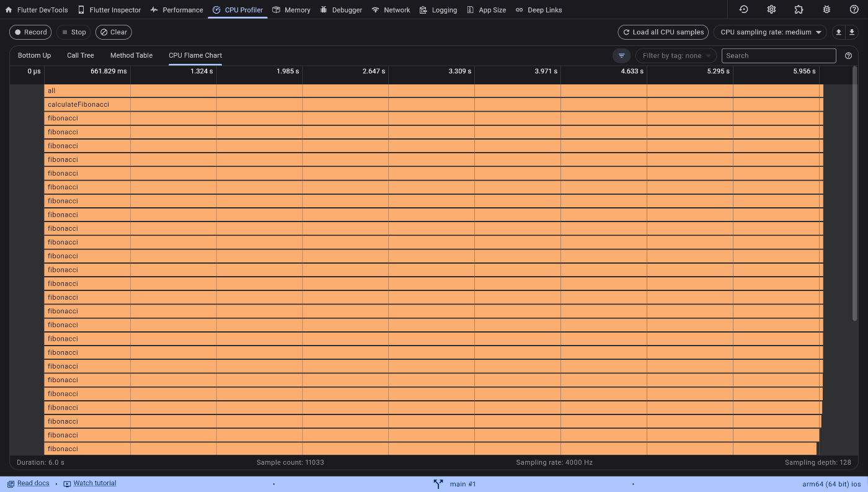Click the report bug icon

(x=826, y=9)
